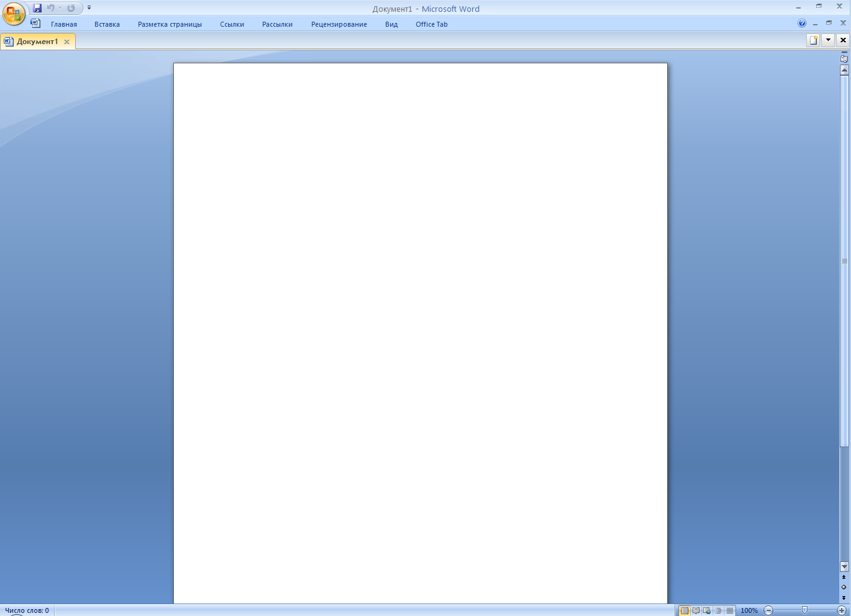Save the document from Quick Access Toolbar
Image resolution: width=851 pixels, height=616 pixels.
(37, 8)
